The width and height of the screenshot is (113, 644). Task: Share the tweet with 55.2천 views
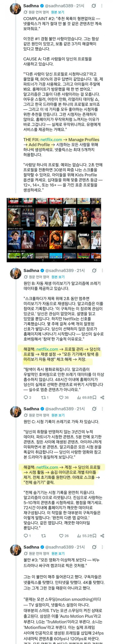tap(102, 536)
